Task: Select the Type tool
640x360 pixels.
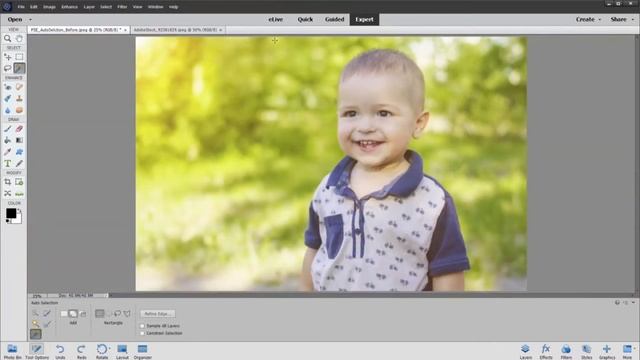Action: 7,163
